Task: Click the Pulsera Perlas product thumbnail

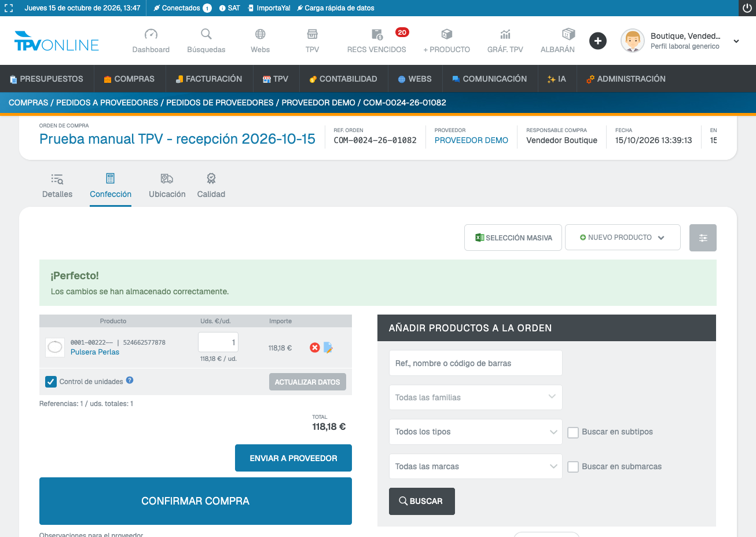Action: click(55, 347)
